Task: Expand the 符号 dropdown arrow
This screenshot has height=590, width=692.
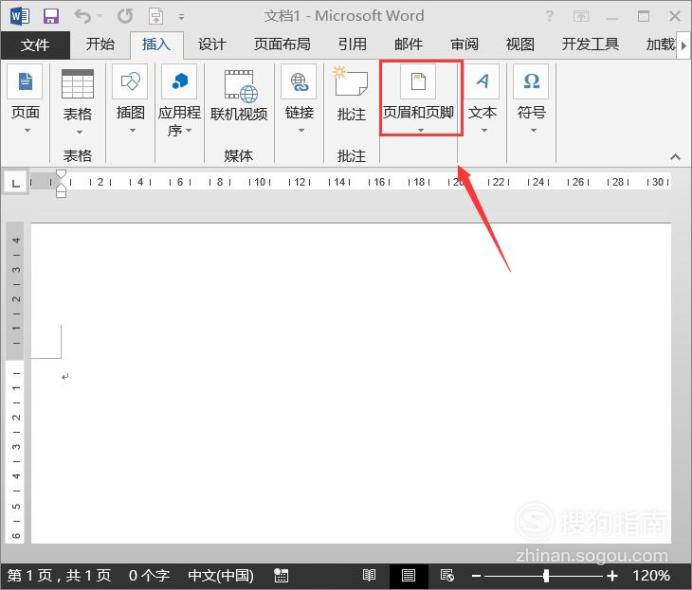Action: click(534, 130)
